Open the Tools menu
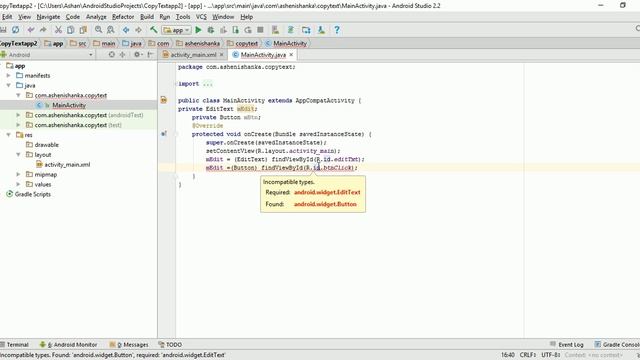 click(x=183, y=17)
